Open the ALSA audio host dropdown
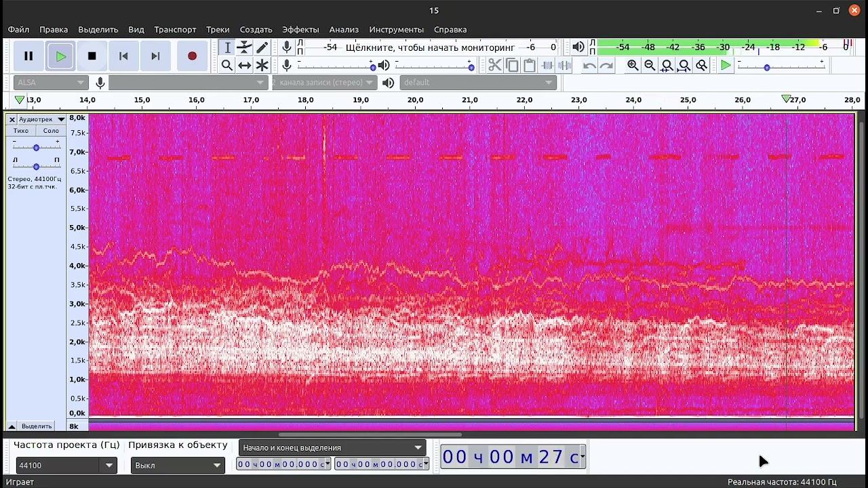The height and width of the screenshot is (488, 868). [51, 83]
